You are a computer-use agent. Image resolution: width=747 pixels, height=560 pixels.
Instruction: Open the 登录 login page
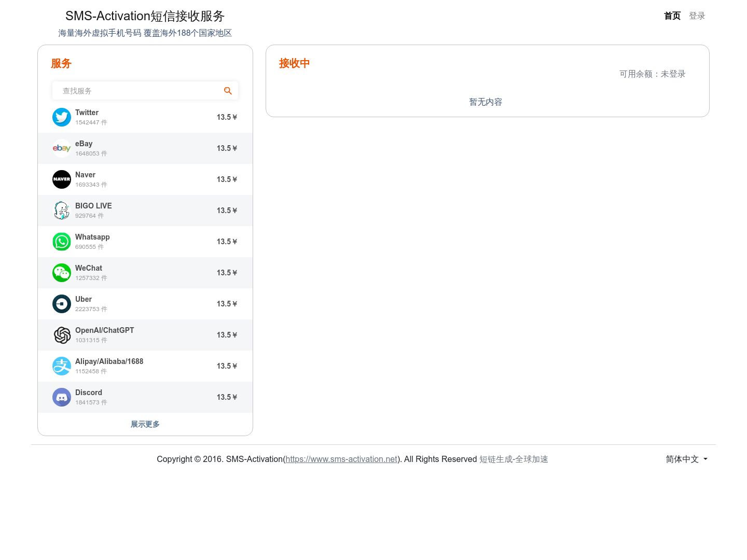tap(697, 16)
